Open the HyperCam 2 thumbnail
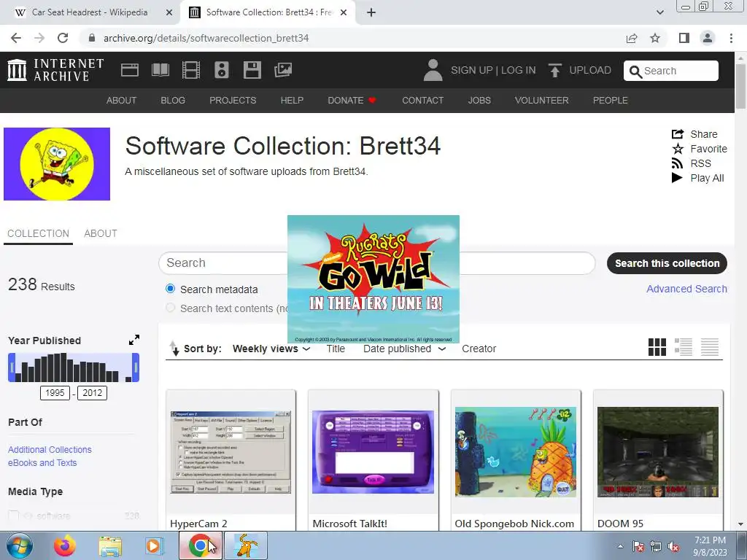The width and height of the screenshot is (747, 560). coord(231,452)
